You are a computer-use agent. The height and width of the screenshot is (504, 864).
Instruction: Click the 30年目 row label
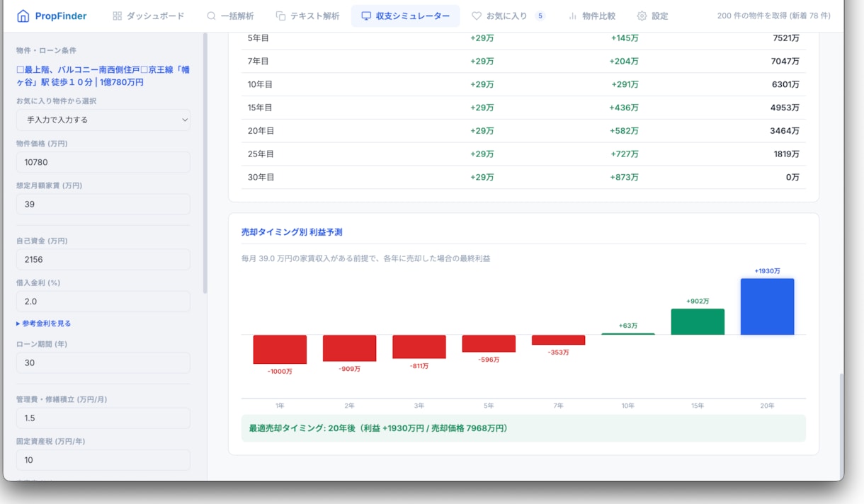pyautogui.click(x=261, y=177)
